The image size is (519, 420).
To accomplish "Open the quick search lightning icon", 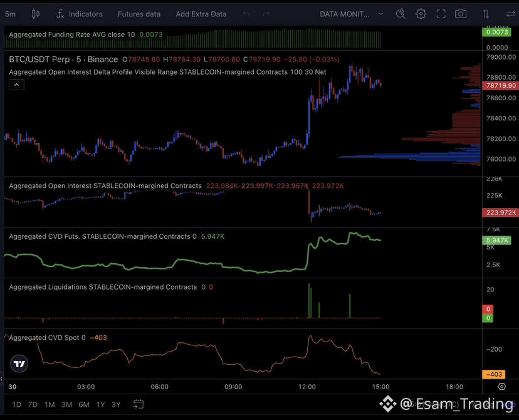I will pyautogui.click(x=401, y=14).
